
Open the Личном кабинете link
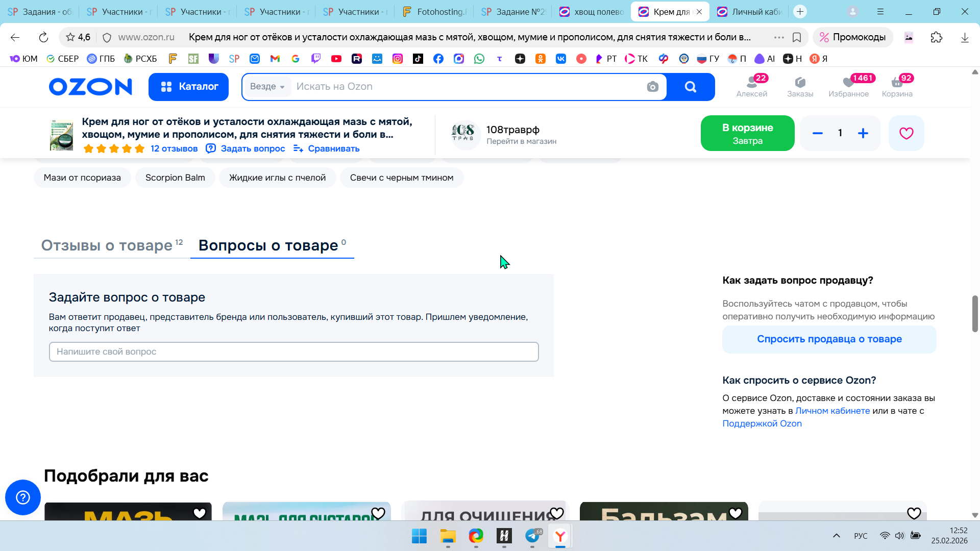click(832, 411)
